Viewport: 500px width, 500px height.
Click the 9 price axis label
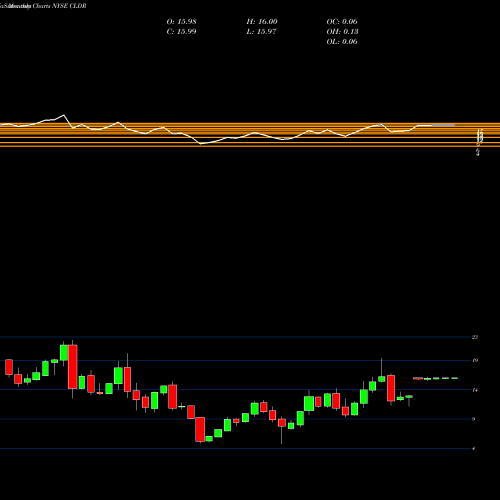pos(474,419)
